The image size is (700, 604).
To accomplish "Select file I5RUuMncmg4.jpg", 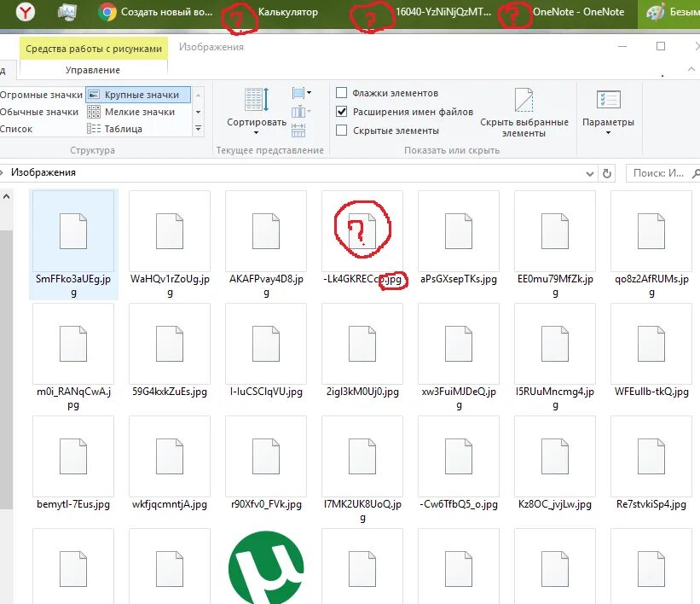I will coord(555,357).
